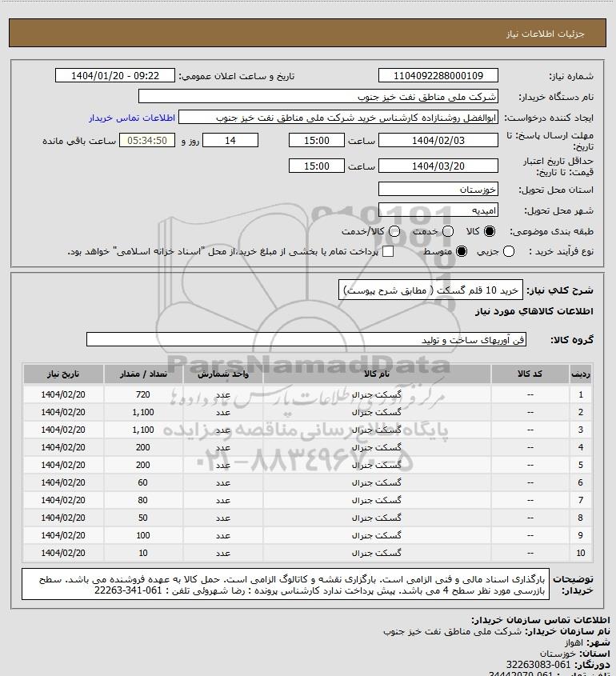This screenshot has width=616, height=676.
Task: Click the price validity time 15:00
Action: coord(317,166)
